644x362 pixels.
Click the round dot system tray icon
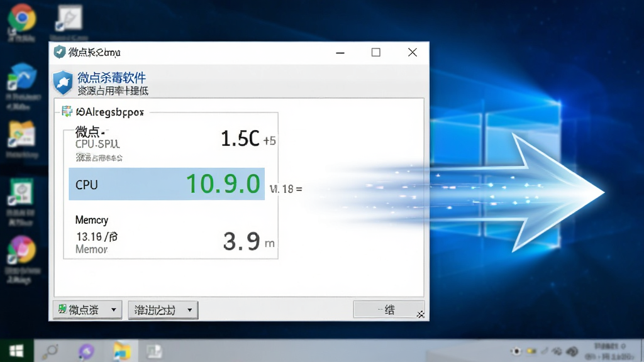[516, 351]
